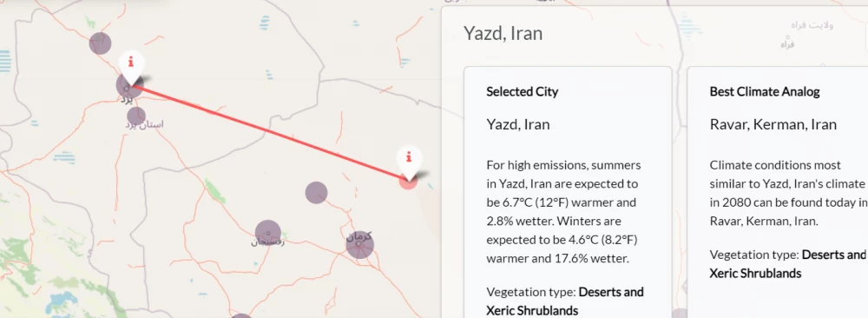Select the partial purple circle south of Rafsanjan

[241, 316]
